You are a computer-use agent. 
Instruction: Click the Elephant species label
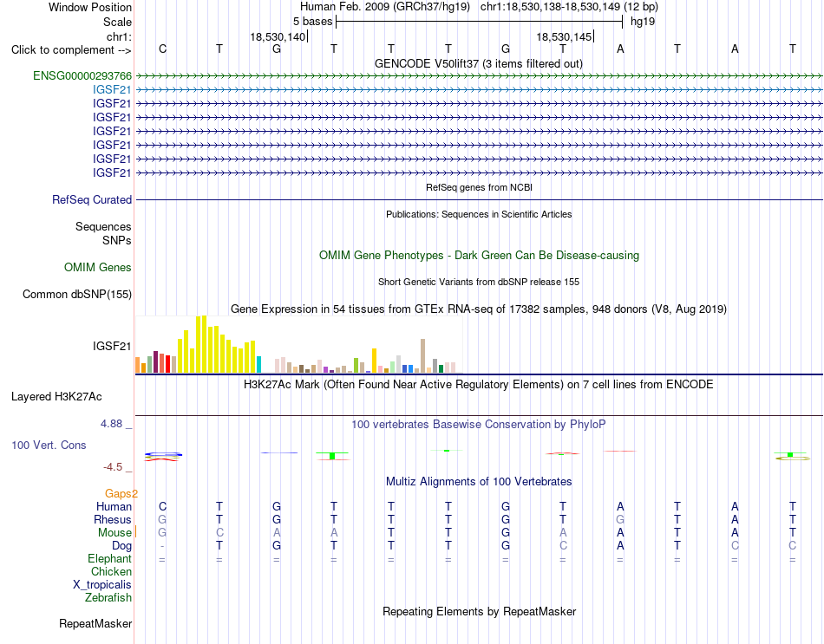tap(110, 558)
